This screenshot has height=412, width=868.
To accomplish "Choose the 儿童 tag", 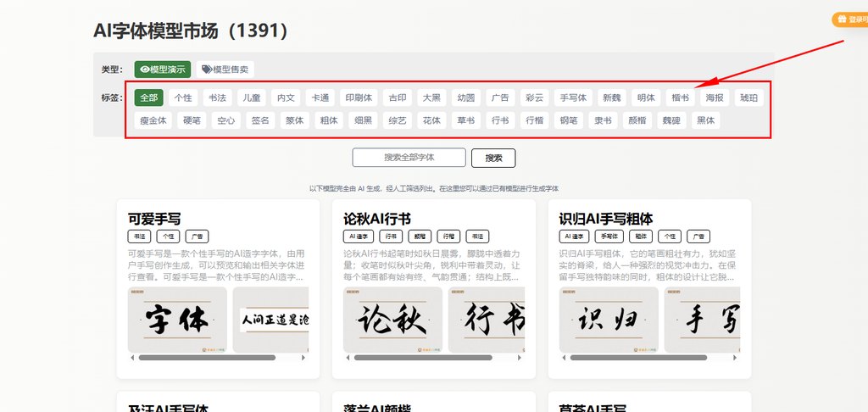I will pyautogui.click(x=252, y=98).
